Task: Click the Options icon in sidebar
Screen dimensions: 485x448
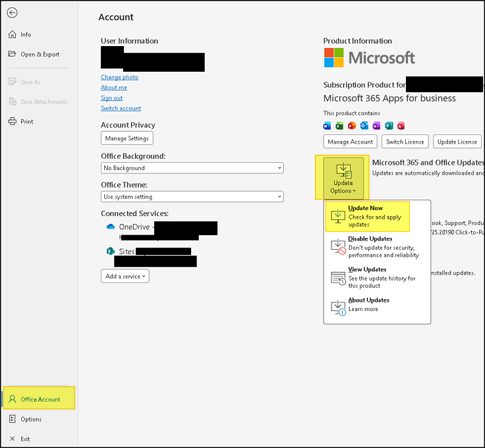Action: pyautogui.click(x=13, y=419)
